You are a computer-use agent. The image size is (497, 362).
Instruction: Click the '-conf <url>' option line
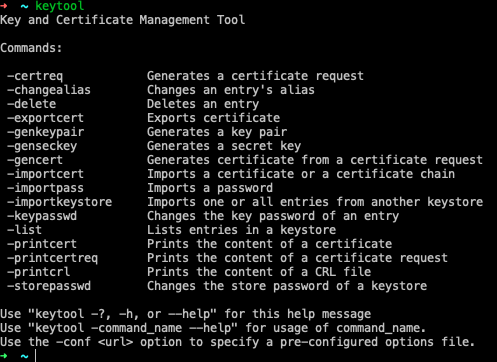(x=238, y=342)
